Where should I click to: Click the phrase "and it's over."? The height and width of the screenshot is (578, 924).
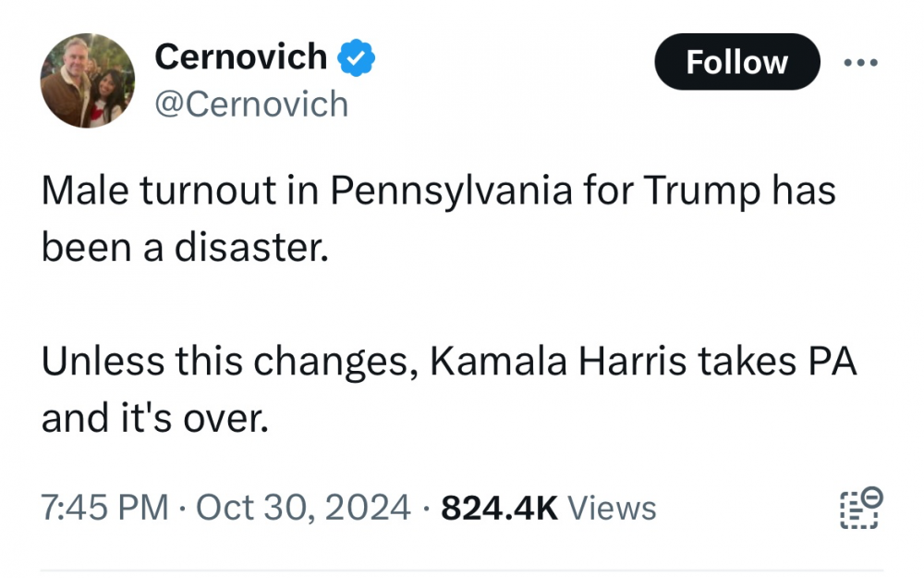pyautogui.click(x=154, y=419)
